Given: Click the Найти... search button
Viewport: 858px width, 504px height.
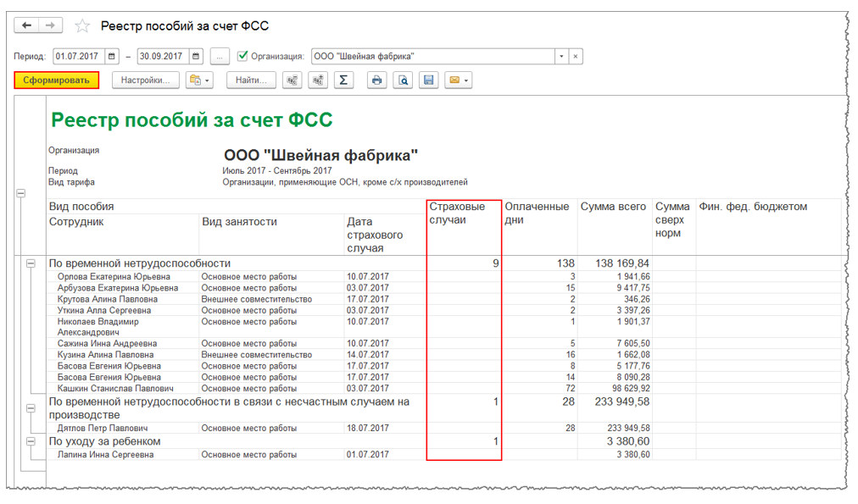Looking at the screenshot, I should [251, 80].
